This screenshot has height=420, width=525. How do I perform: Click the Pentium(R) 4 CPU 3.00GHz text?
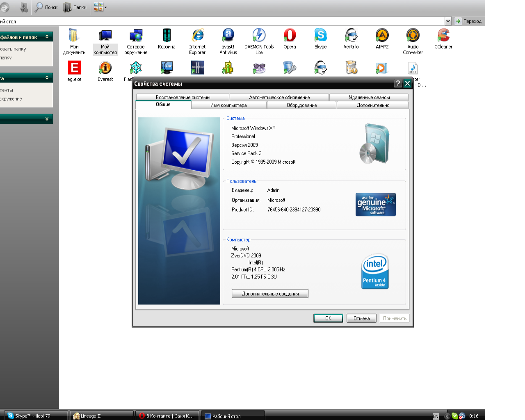tap(258, 269)
